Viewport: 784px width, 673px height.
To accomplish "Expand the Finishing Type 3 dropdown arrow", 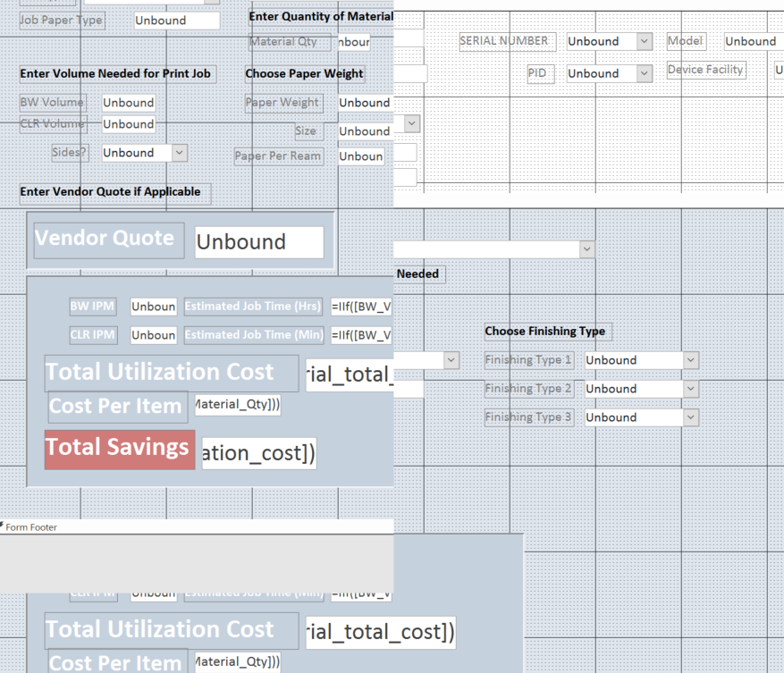I will point(690,417).
